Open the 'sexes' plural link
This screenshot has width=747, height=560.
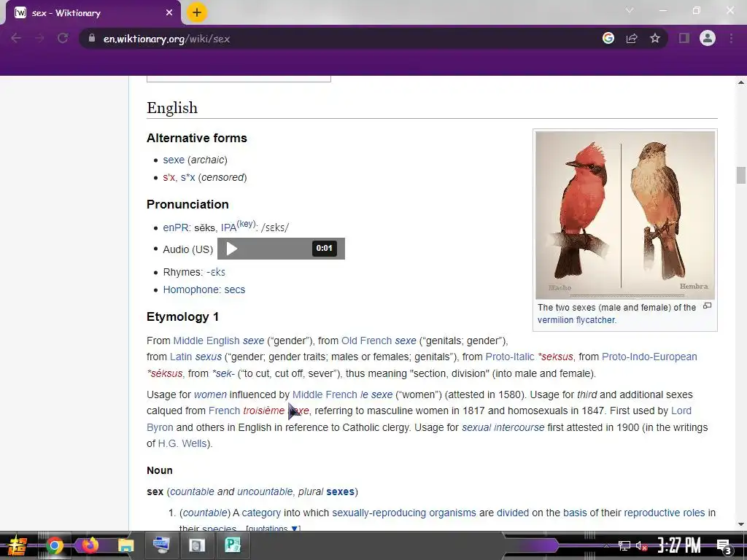tap(340, 492)
